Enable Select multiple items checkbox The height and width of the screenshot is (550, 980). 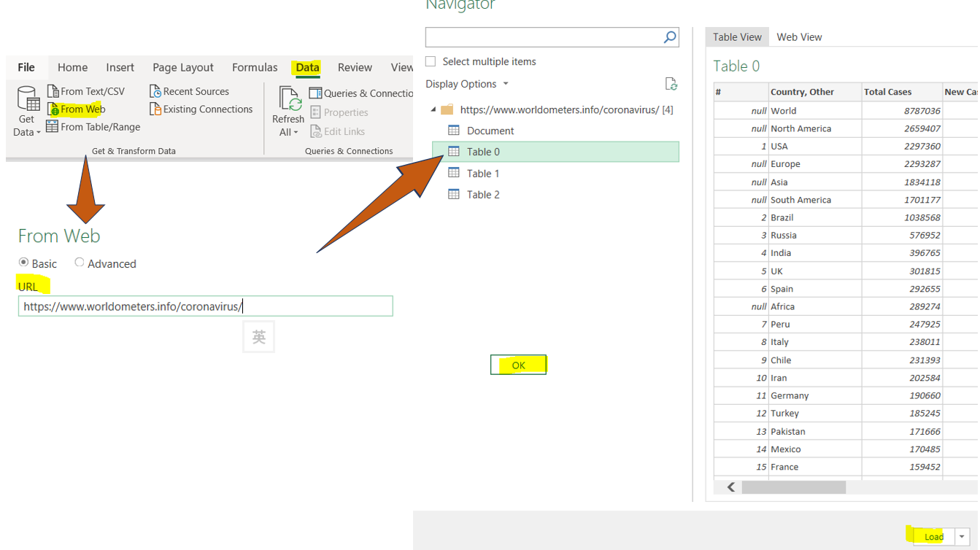click(x=431, y=62)
